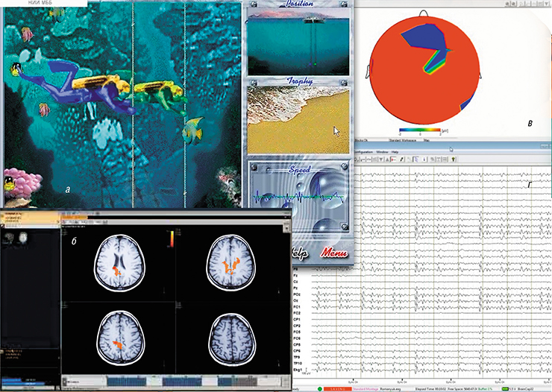Screen dimensions: 552x392
Task: Select the bottom-left MRI brain slice
Action: [121, 338]
